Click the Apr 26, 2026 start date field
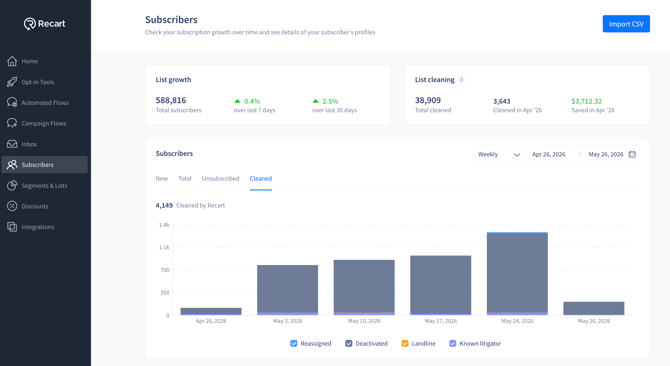Viewport: 670px width, 366px height. coord(549,154)
